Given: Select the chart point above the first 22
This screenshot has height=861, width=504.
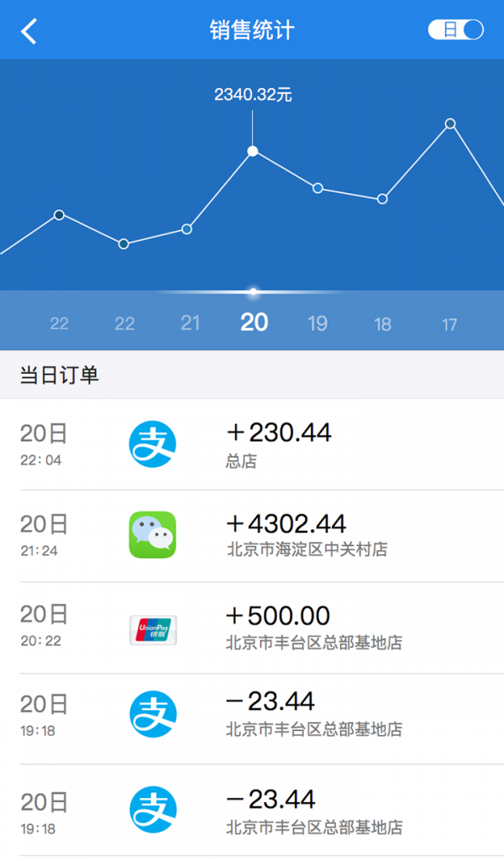Looking at the screenshot, I should (60, 215).
